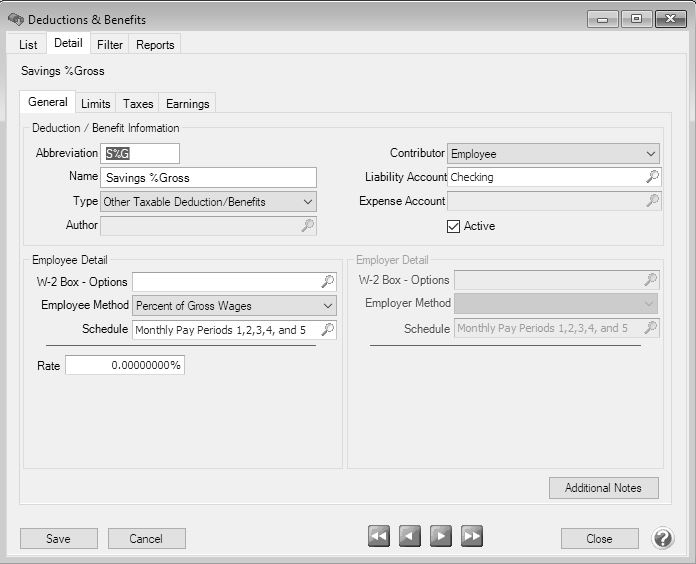
Task: Switch to the Limits tab
Action: [x=96, y=104]
